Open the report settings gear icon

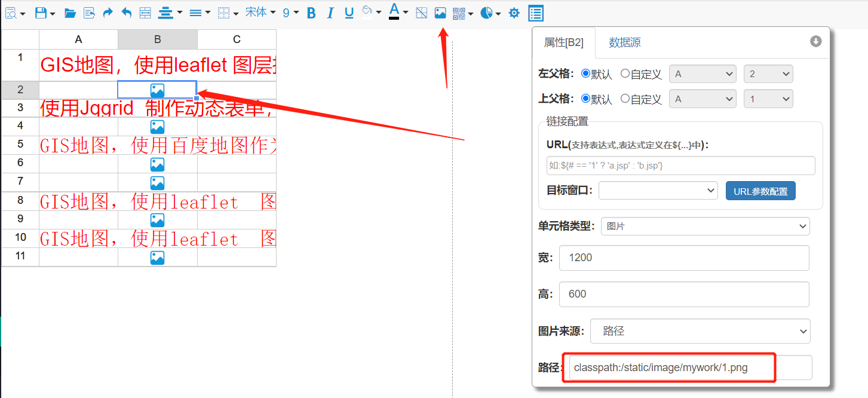point(514,13)
